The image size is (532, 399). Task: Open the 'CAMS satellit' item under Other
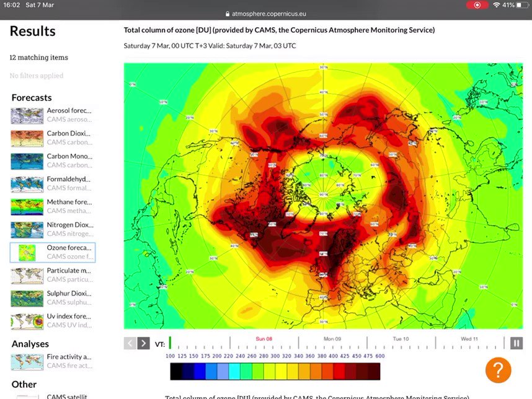tap(67, 396)
